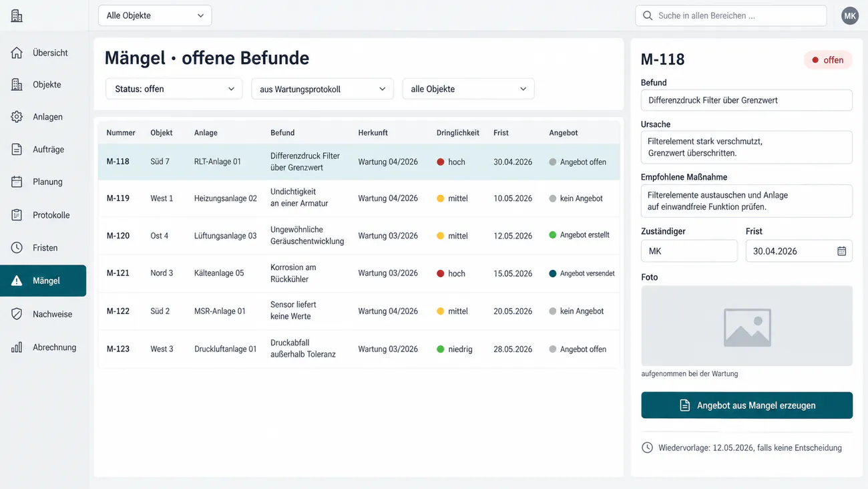Click the magnifier icon in search field
This screenshot has width=868, height=489.
pyautogui.click(x=647, y=15)
